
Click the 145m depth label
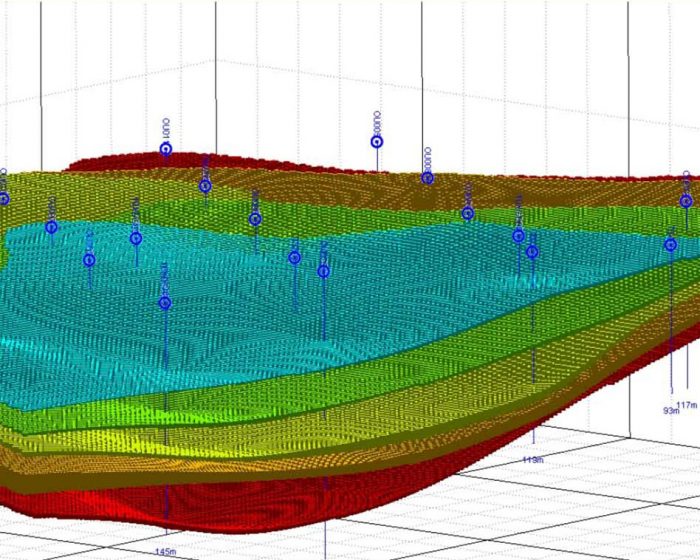[x=165, y=551]
